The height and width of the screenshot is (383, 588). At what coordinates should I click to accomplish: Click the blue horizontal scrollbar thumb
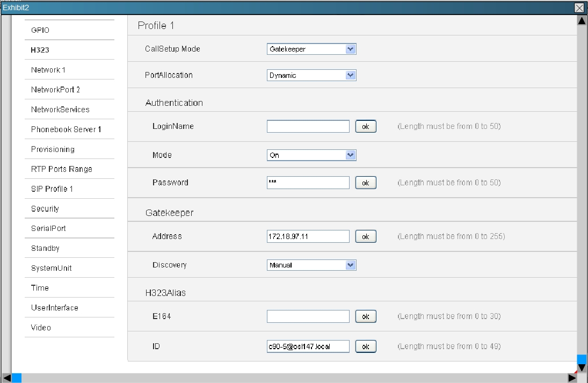click(17, 378)
